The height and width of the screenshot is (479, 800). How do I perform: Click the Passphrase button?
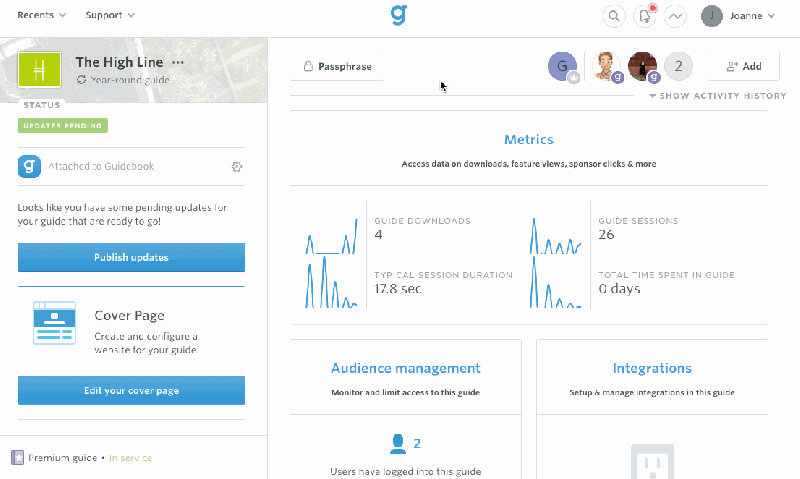coord(337,66)
